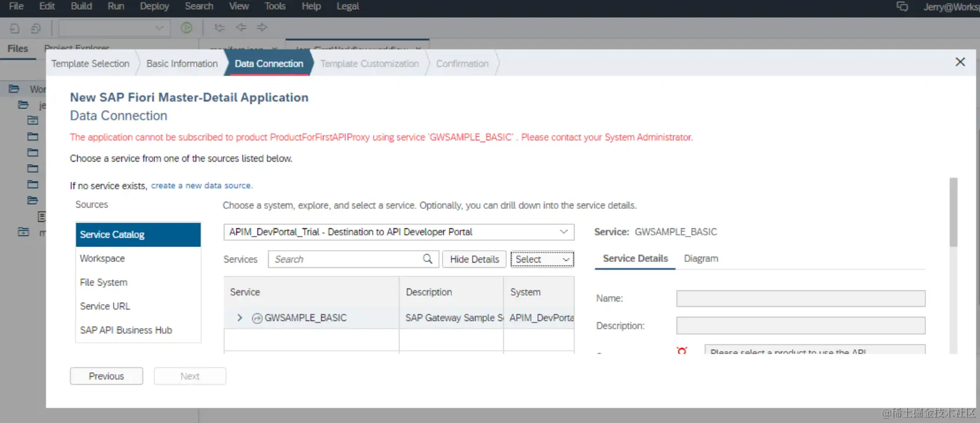Open the Select dropdown button

(542, 260)
